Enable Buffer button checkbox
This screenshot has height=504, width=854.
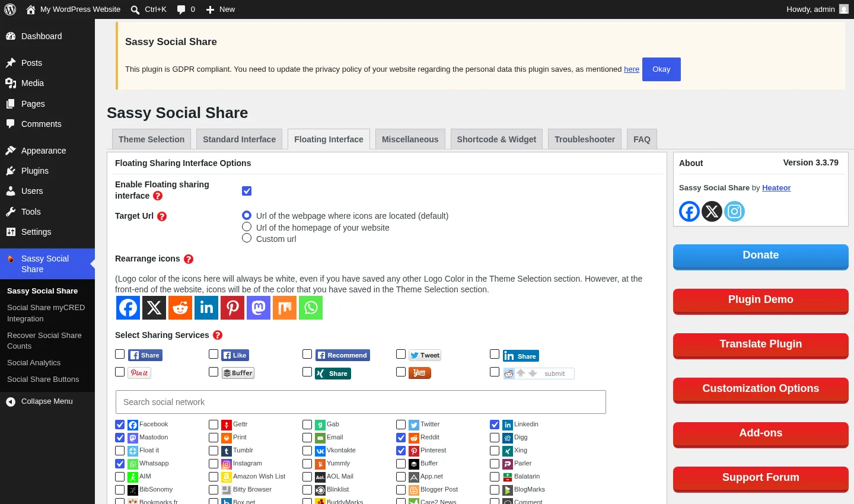point(213,372)
